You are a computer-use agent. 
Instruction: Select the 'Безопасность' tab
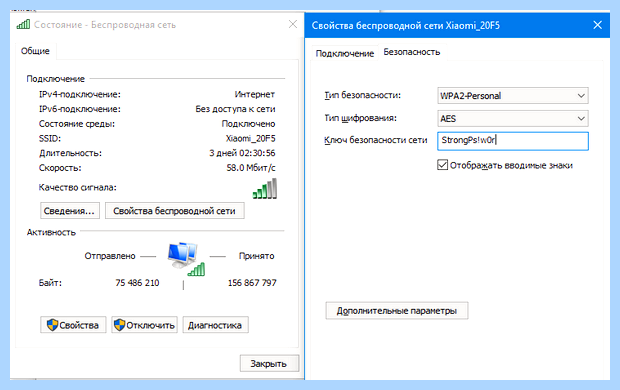412,52
